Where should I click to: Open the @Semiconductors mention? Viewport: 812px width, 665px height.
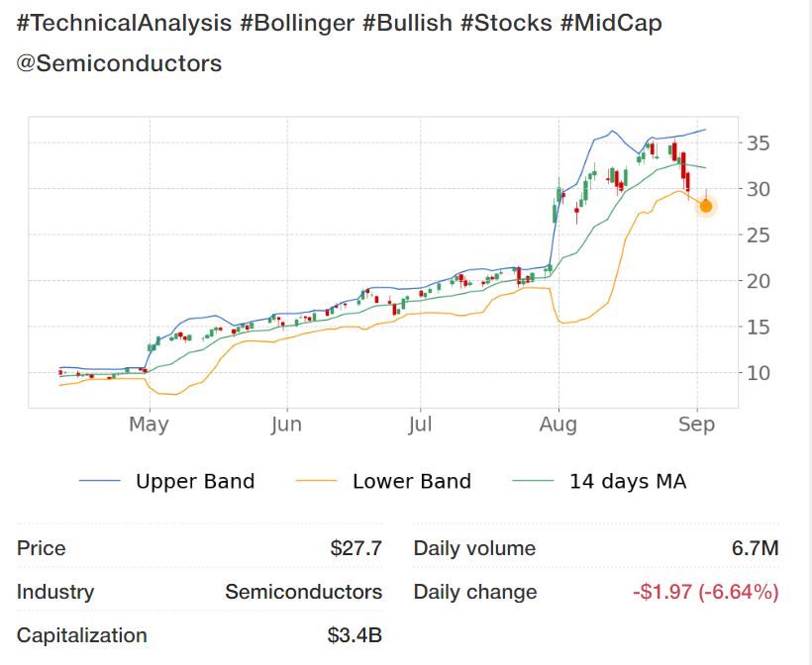click(120, 64)
